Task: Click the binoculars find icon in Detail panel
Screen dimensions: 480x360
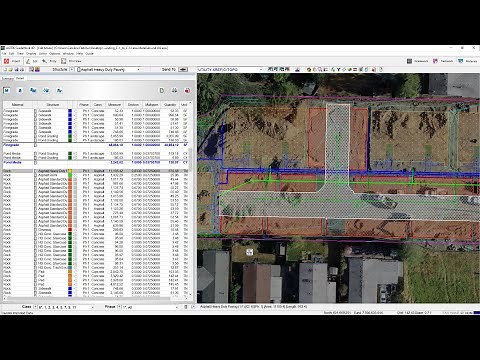Action: pyautogui.click(x=174, y=90)
